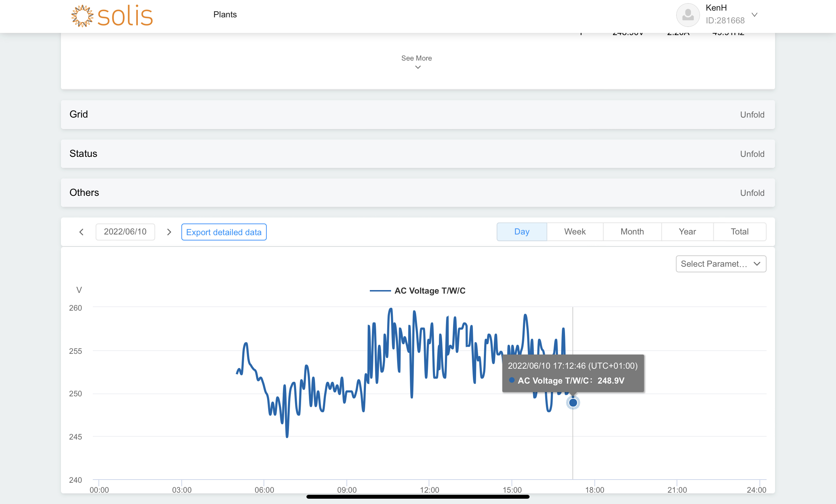Click the KenH user avatar
The width and height of the screenshot is (836, 504).
pos(688,15)
